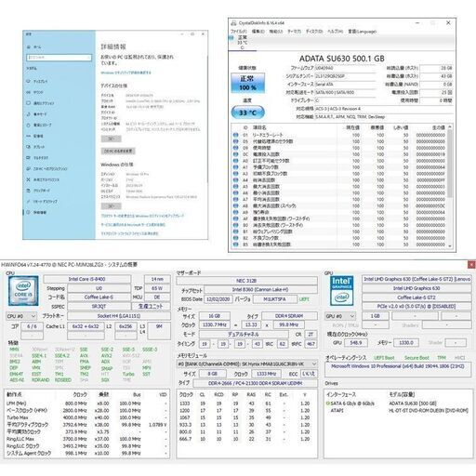This screenshot has width=476, height=476.
Task: Open Remote Desktop in the Settings sidebar
Action: point(42,201)
